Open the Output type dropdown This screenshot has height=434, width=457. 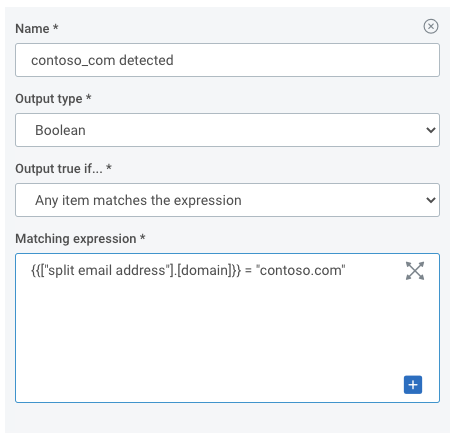227,130
